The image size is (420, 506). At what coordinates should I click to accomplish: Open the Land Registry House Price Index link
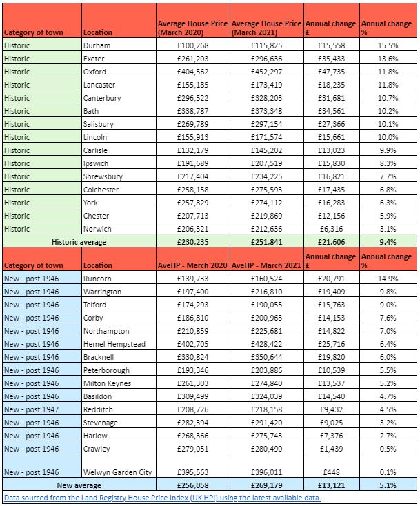[162, 498]
